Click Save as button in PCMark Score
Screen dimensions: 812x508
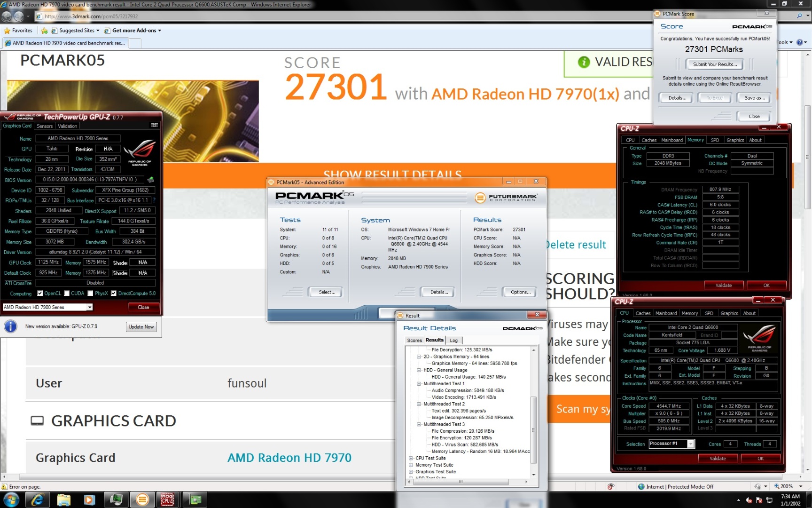754,98
